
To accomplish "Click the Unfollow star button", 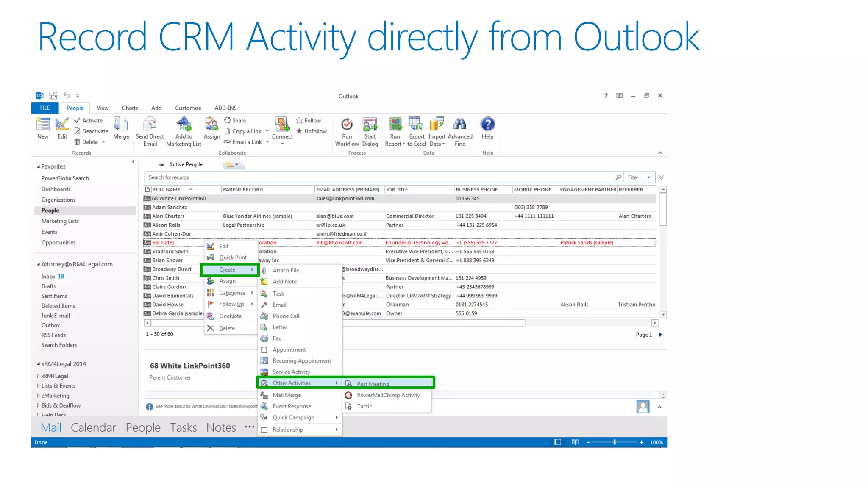I will (312, 131).
